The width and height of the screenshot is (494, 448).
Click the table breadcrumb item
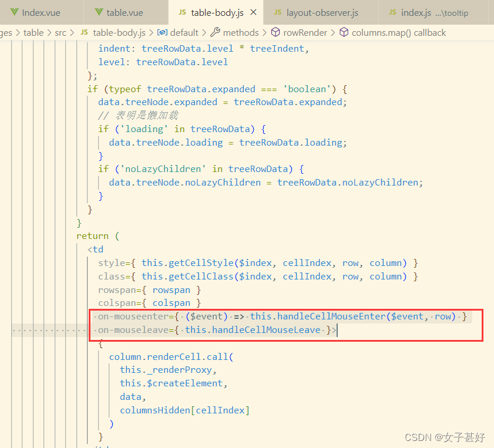33,33
